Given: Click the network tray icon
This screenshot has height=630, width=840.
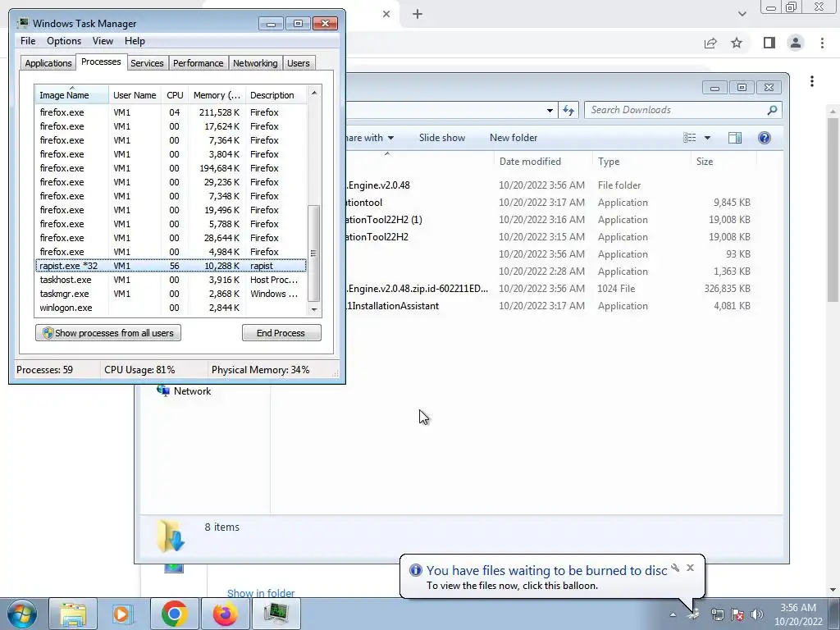Looking at the screenshot, I should point(717,614).
